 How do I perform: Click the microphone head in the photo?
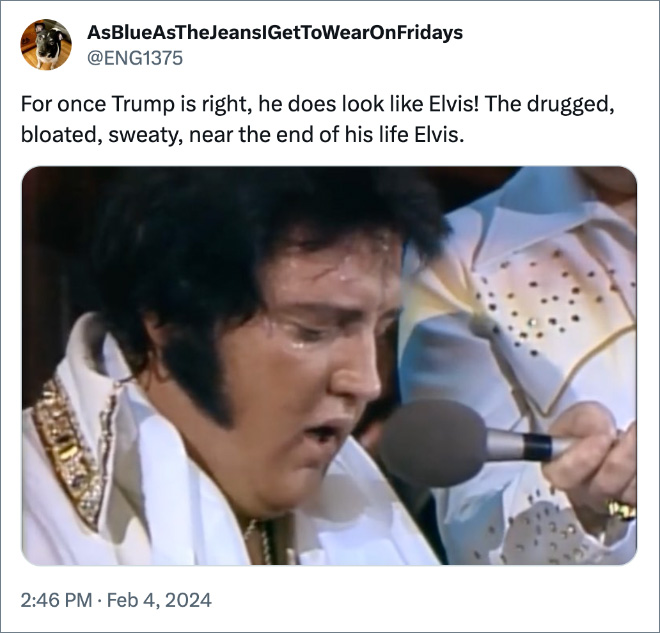[433, 442]
